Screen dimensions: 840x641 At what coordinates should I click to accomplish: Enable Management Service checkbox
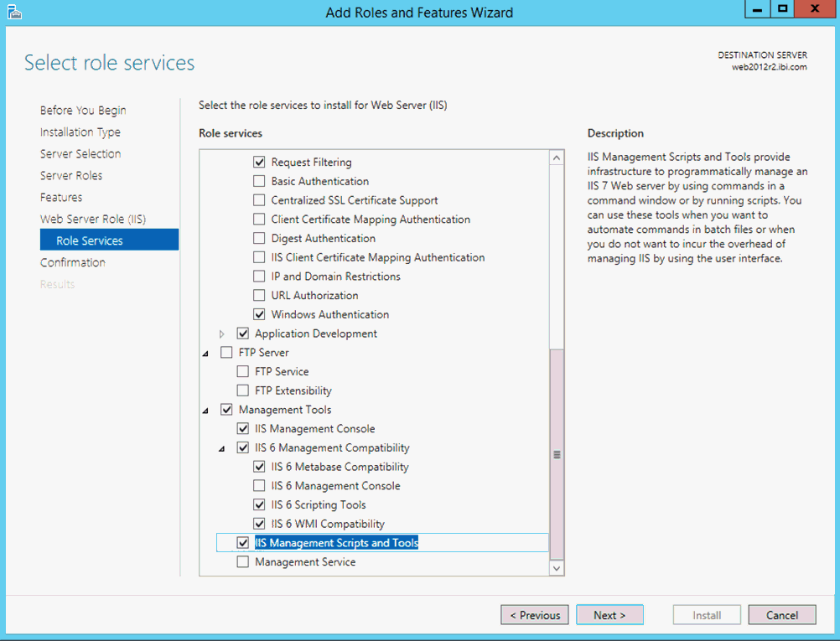pos(242,561)
